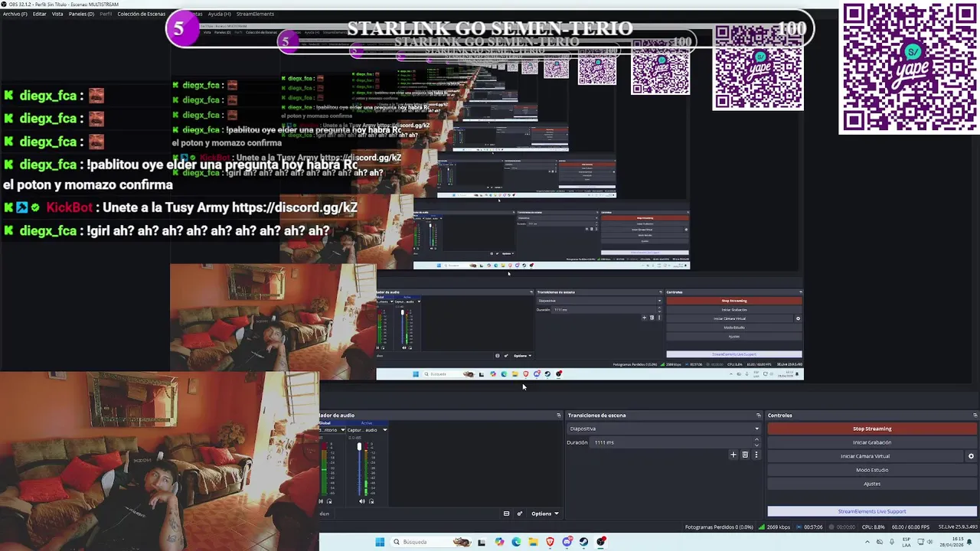Open ESP LAA language switcher
980x551 pixels.
click(906, 542)
